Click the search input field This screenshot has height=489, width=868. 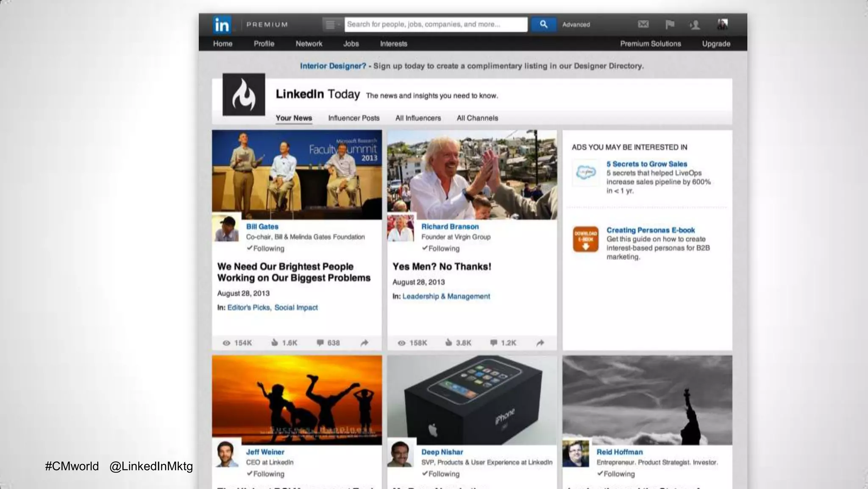(x=435, y=24)
